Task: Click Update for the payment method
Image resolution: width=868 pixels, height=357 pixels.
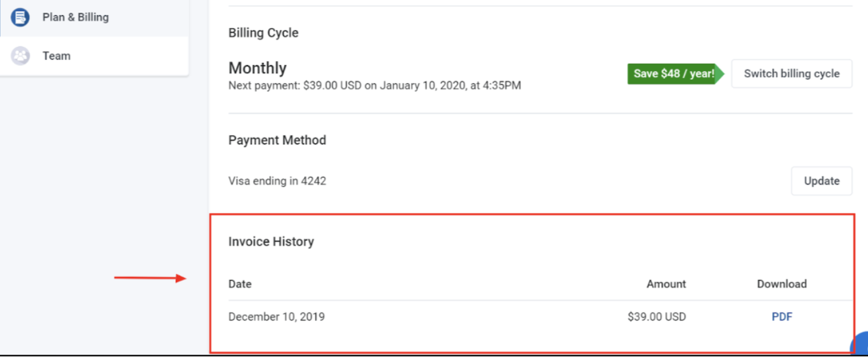Action: click(821, 181)
